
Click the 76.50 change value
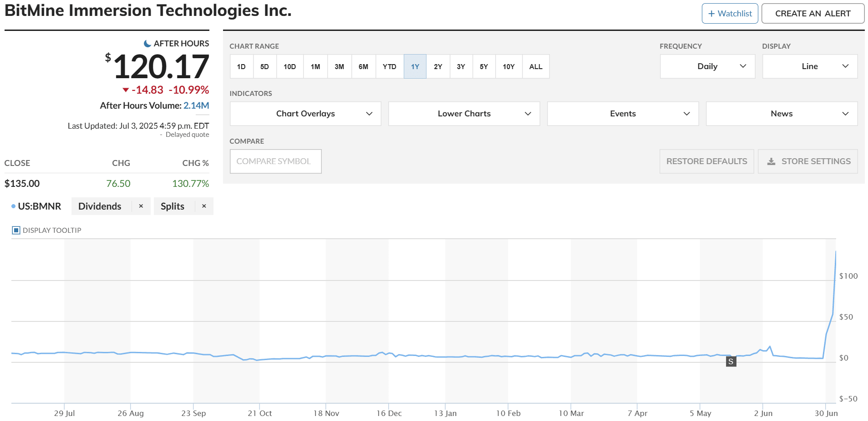tap(118, 184)
